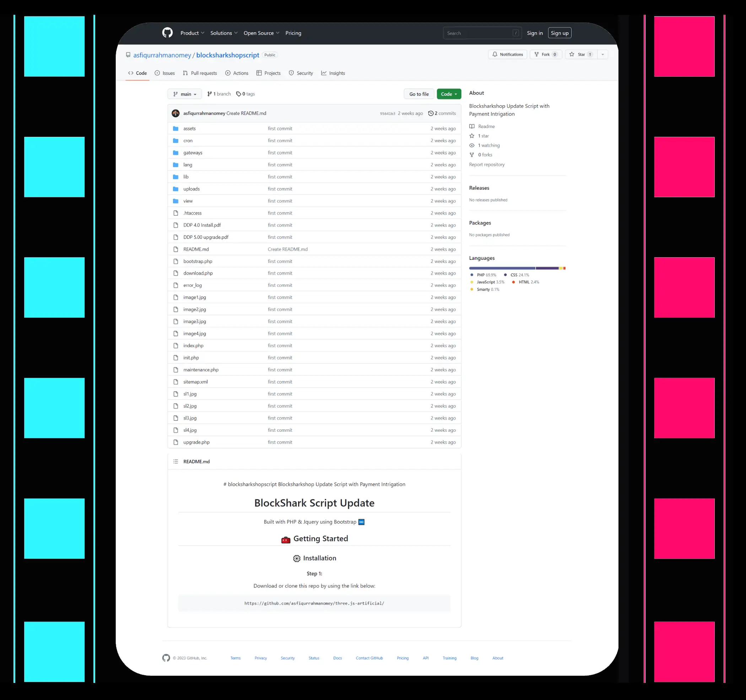Click the GitHub logo in header
The width and height of the screenshot is (746, 700).
tap(167, 33)
